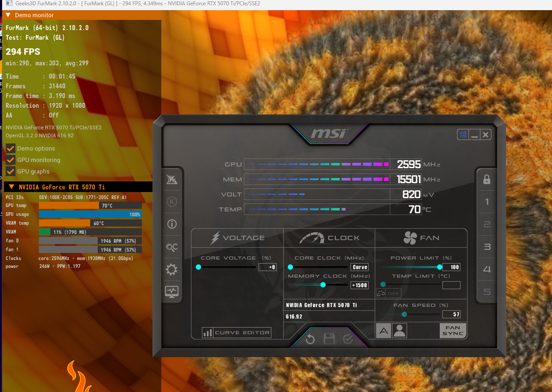The image size is (552, 392).
Task: Load Afterburner profile slot 2
Action: (487, 224)
